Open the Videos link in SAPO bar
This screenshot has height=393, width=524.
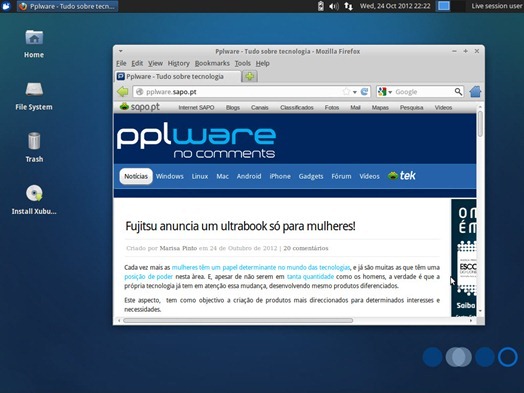(443, 108)
